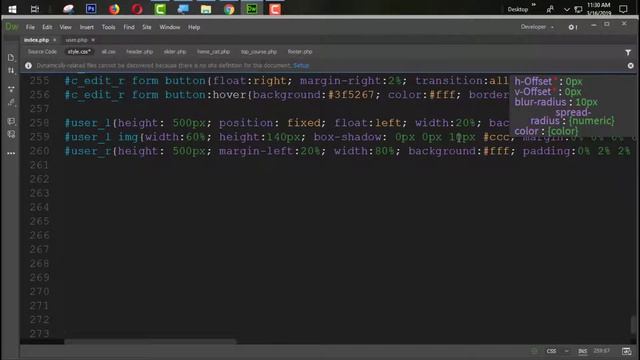Click line number 265 in the gutter
Image resolution: width=640 pixels, height=360 pixels.
[x=39, y=221]
